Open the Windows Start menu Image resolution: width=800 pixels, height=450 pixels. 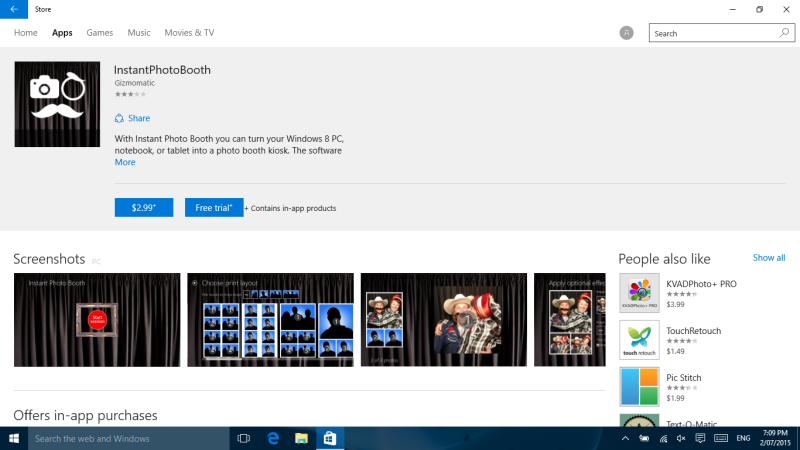pos(14,439)
